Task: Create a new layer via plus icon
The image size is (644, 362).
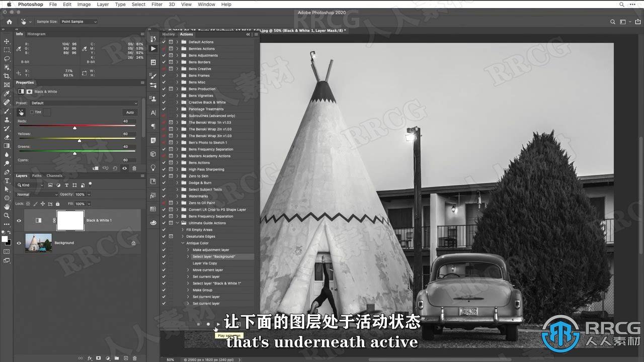Action: pos(125,358)
